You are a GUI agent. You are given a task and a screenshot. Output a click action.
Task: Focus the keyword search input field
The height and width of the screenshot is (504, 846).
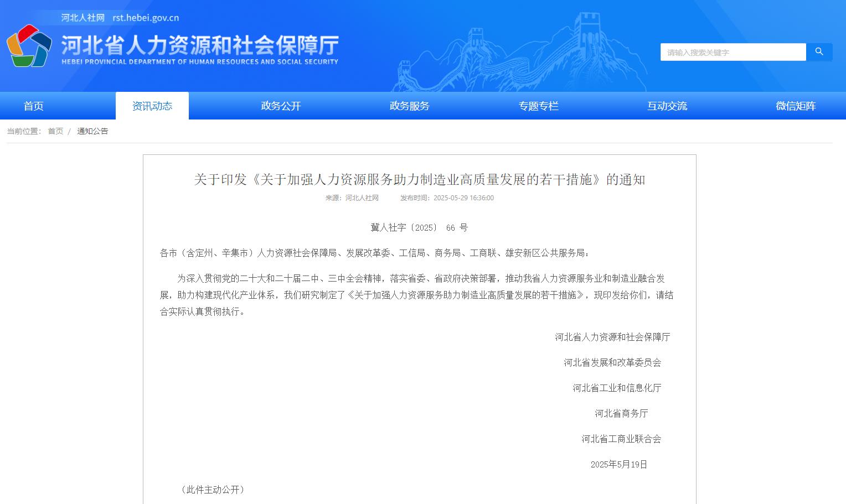[x=732, y=52]
